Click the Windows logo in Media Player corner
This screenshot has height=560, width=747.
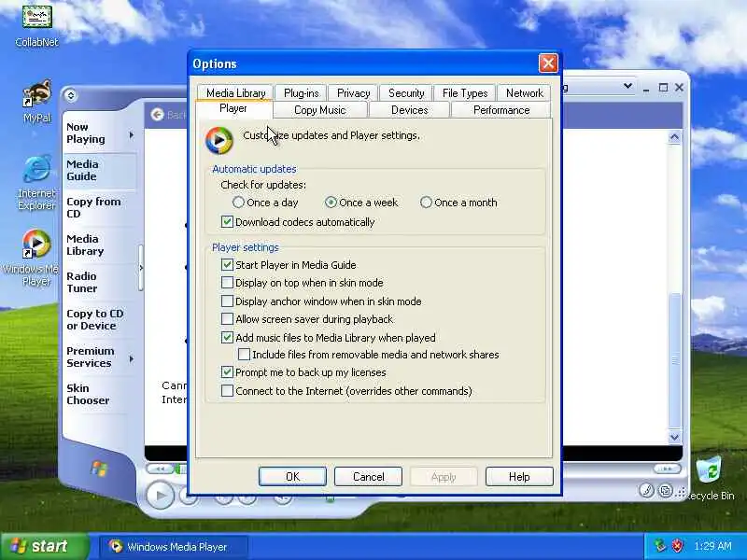[x=99, y=469]
